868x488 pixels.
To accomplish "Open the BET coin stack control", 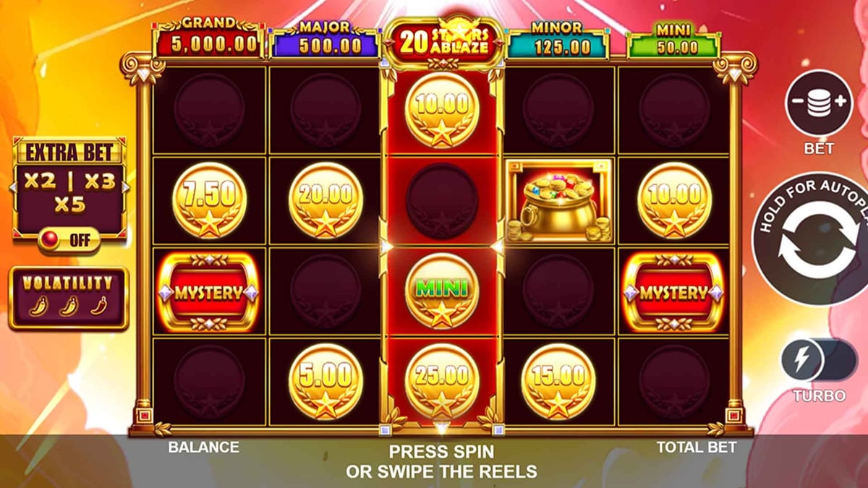I will [819, 103].
